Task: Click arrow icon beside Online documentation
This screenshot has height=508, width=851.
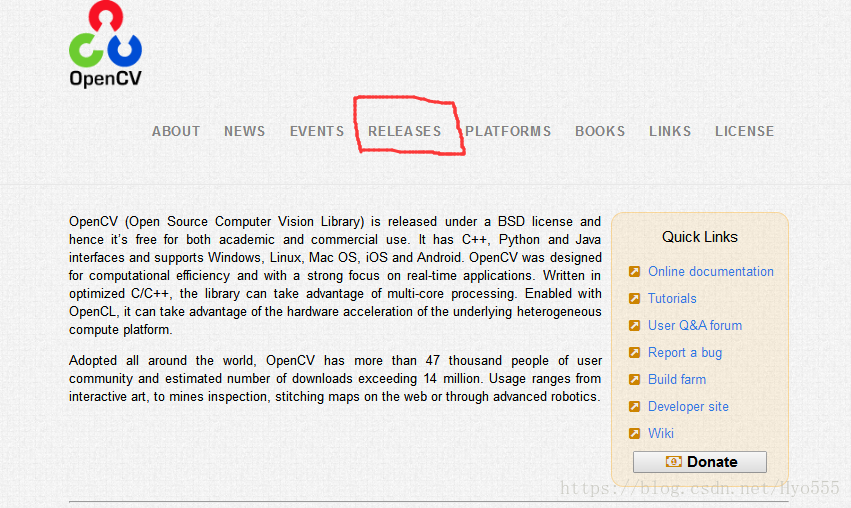Action: pyautogui.click(x=634, y=271)
